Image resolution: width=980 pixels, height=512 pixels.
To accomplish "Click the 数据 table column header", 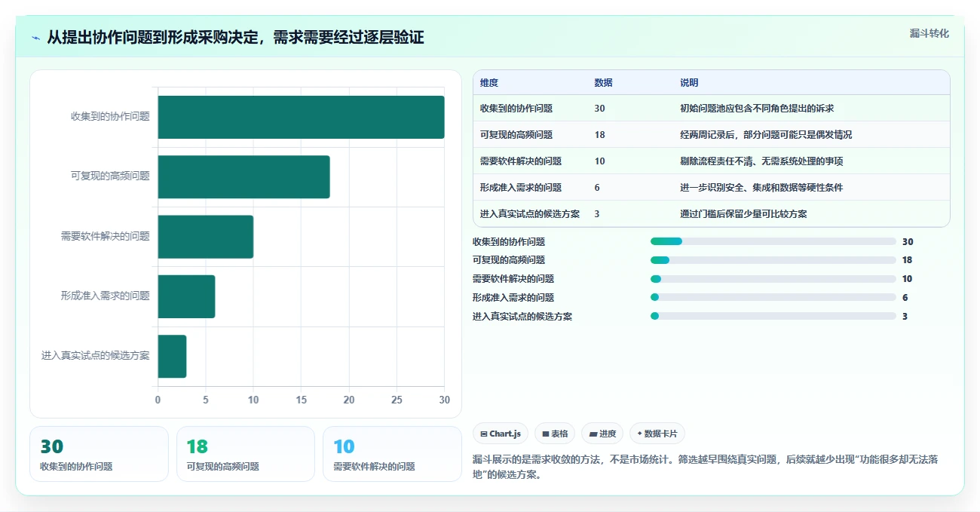I will coord(603,83).
